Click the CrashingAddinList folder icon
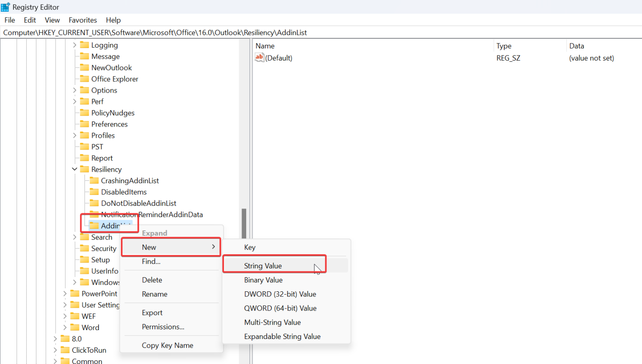Viewport: 642px width, 364px height. pos(94,180)
